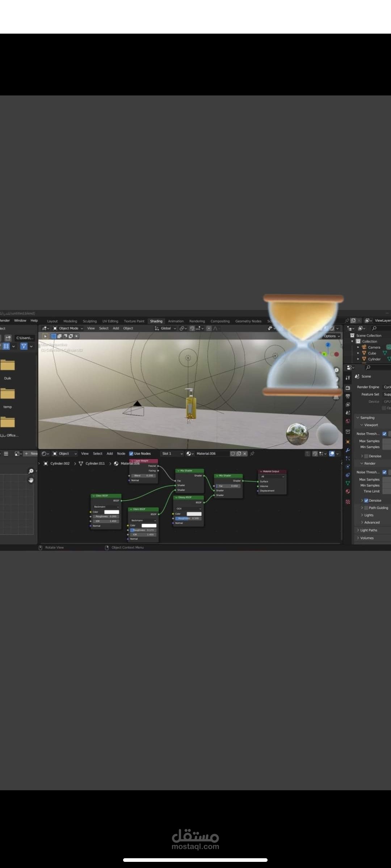391x868 pixels.
Task: Open the World properties globe icon
Action: click(x=348, y=421)
